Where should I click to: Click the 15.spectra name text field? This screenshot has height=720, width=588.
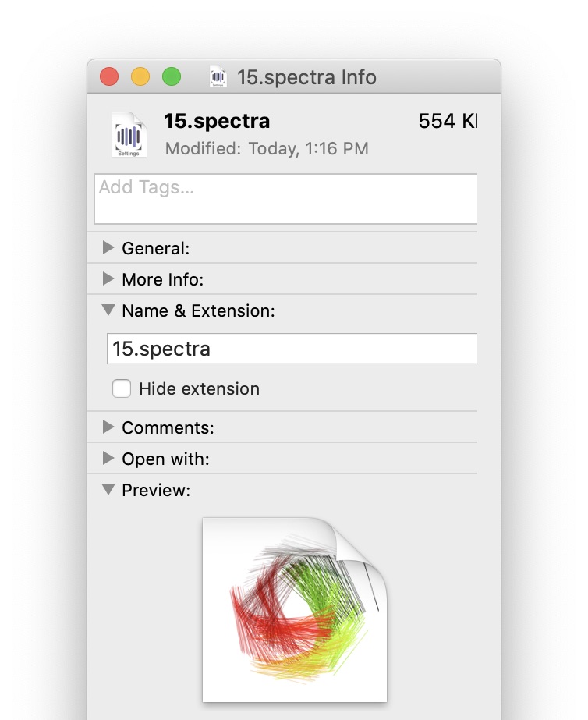(x=292, y=349)
